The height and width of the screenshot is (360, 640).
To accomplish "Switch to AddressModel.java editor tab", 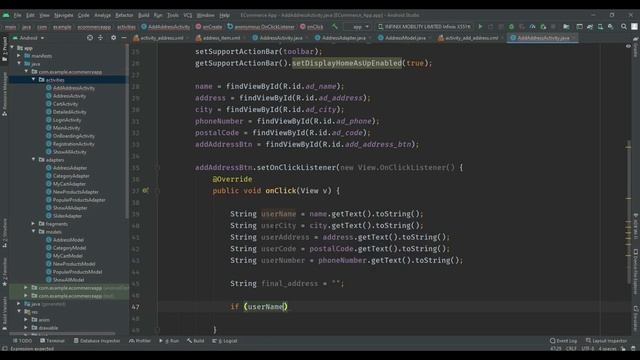I will [405, 38].
